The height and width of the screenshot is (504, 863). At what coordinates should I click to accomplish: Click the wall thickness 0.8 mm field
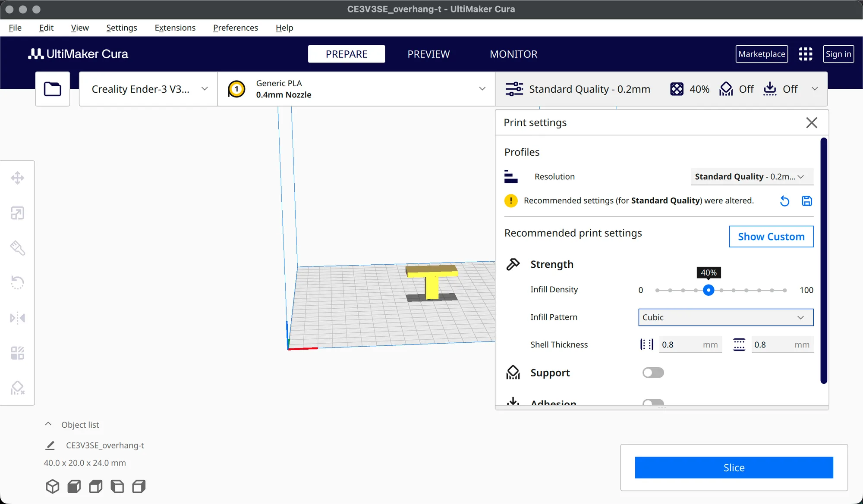tap(690, 344)
